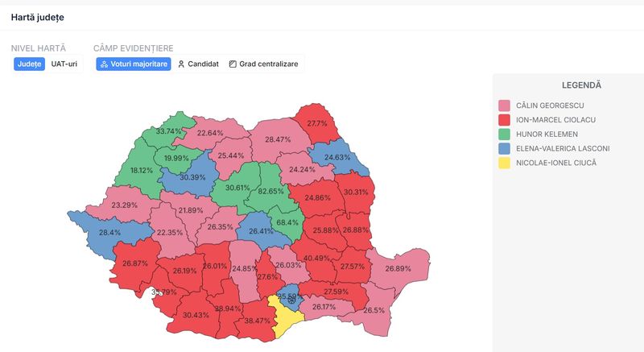Image resolution: width=644 pixels, height=352 pixels.
Task: Click the pink Călin Georgescu legend swatch
Action: click(505, 106)
